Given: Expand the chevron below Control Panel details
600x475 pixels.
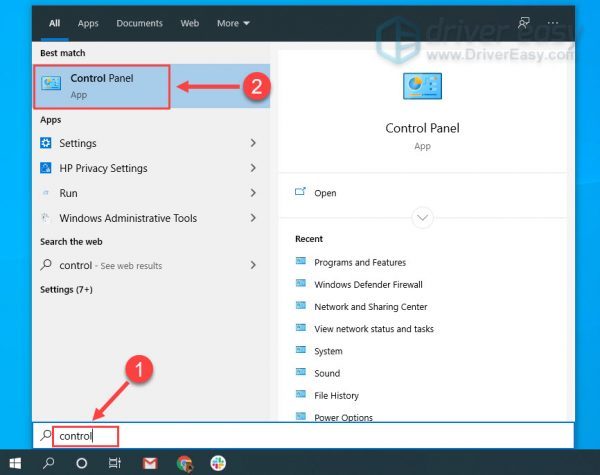Looking at the screenshot, I should pyautogui.click(x=422, y=217).
